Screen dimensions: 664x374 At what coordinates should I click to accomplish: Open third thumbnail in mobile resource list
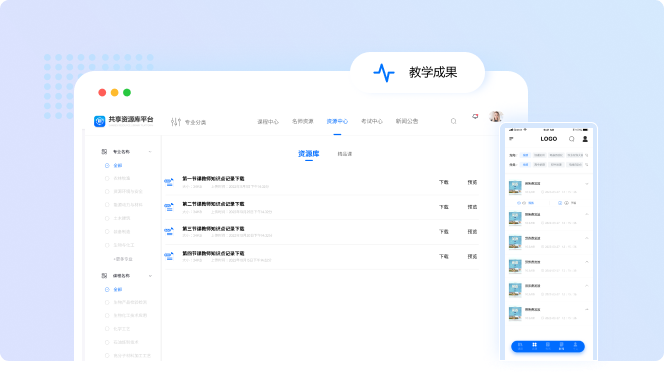tap(515, 242)
